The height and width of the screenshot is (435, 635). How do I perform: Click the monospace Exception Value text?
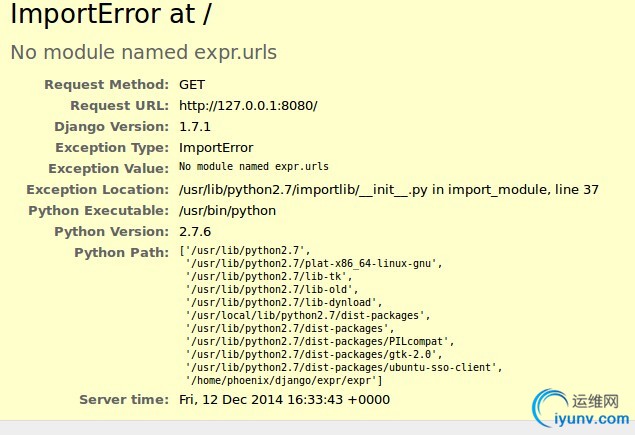(254, 166)
